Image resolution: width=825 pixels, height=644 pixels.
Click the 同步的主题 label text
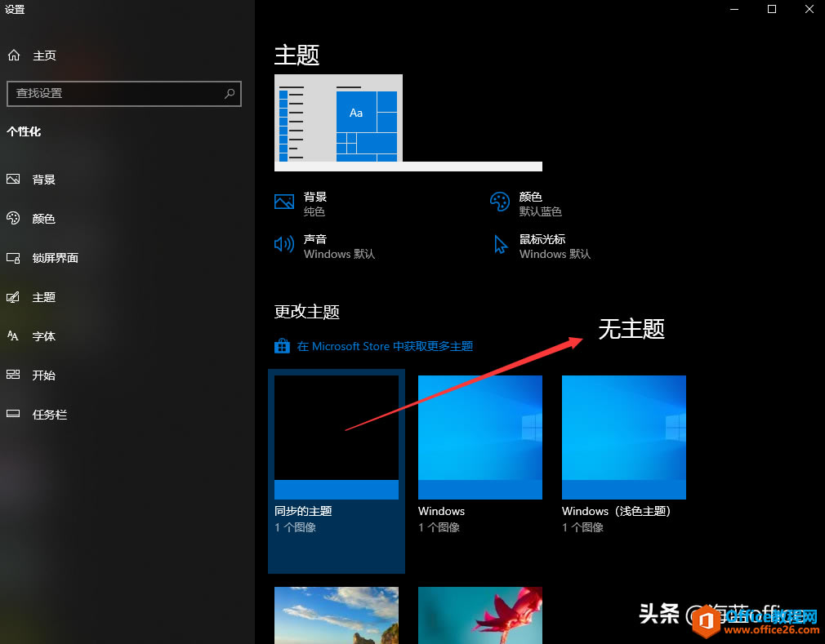(x=303, y=511)
